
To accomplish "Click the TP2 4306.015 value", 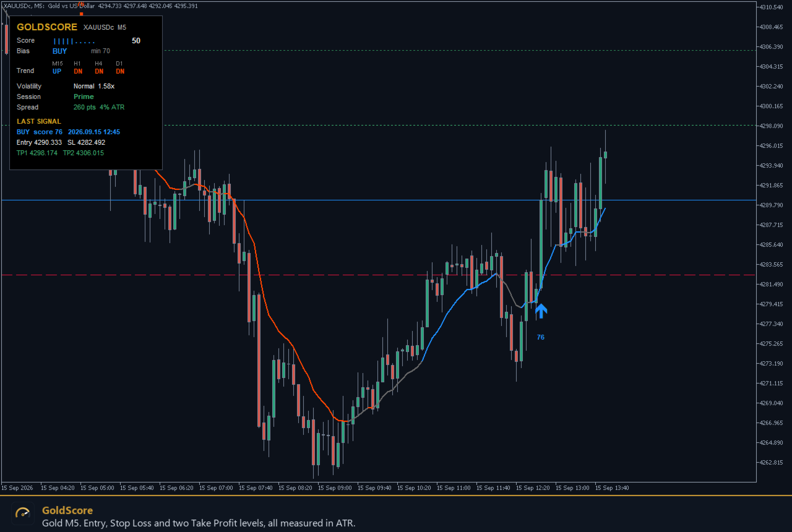I will pyautogui.click(x=84, y=153).
